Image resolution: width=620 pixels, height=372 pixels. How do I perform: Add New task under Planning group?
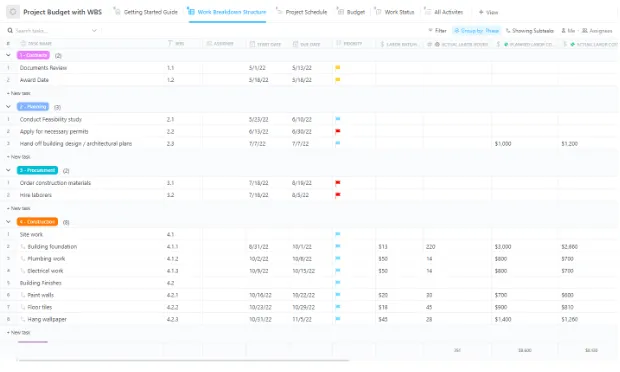point(19,157)
